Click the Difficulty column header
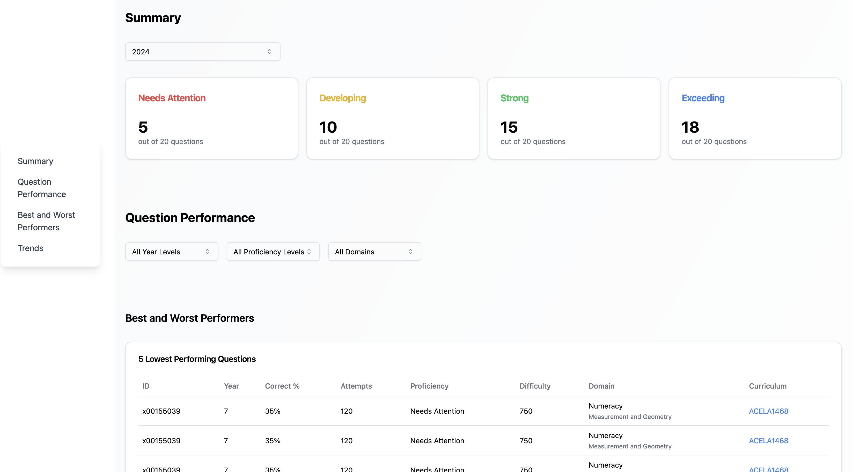The height and width of the screenshot is (472, 868). [x=535, y=386]
